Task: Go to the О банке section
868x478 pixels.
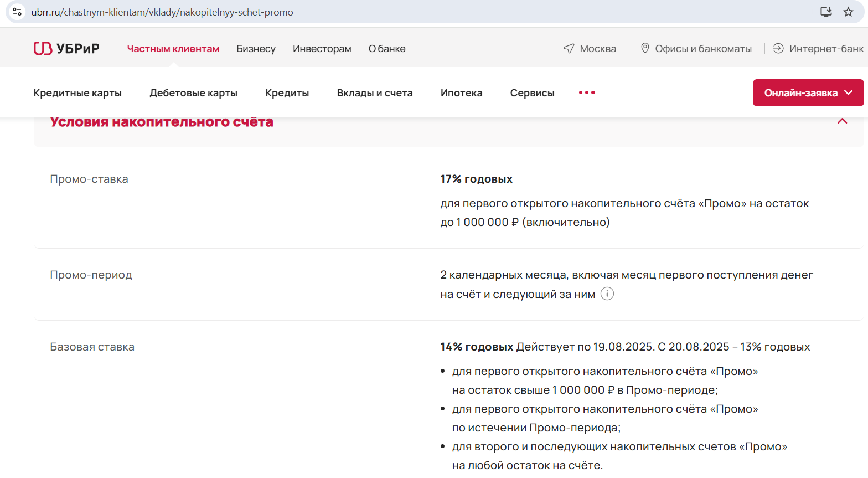Action: (387, 49)
